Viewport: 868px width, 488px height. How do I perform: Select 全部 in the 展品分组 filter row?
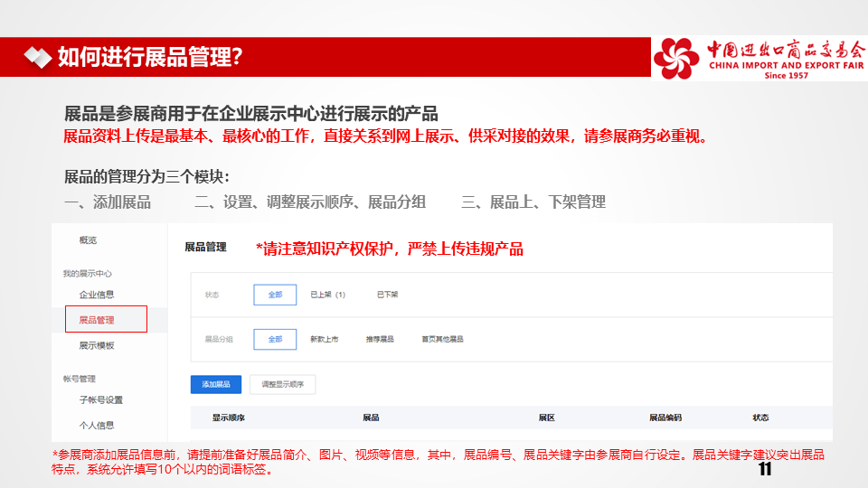[x=275, y=340]
